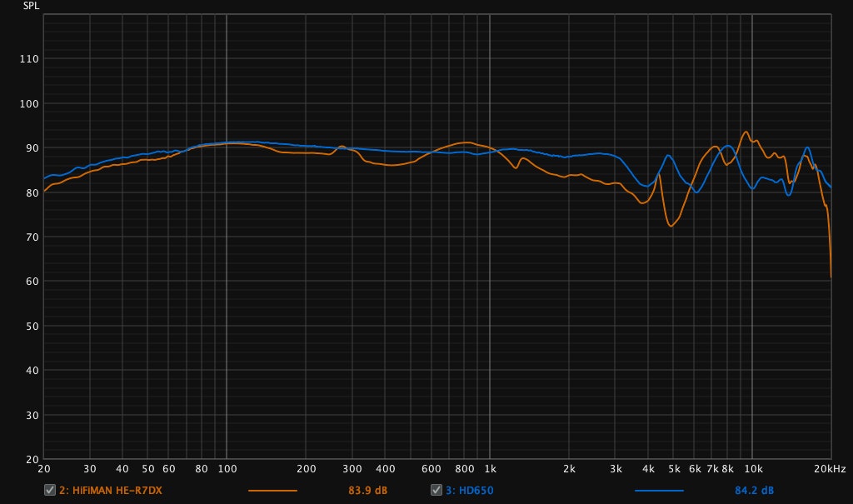Viewport: 853px width, 504px height.
Task: Click the 10k frequency axis label
Action: (x=753, y=469)
